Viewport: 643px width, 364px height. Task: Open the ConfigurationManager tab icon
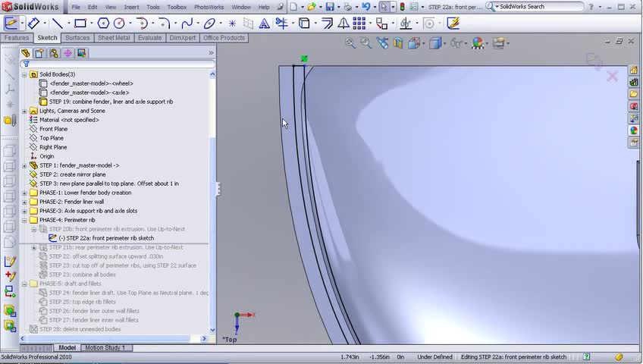point(54,53)
